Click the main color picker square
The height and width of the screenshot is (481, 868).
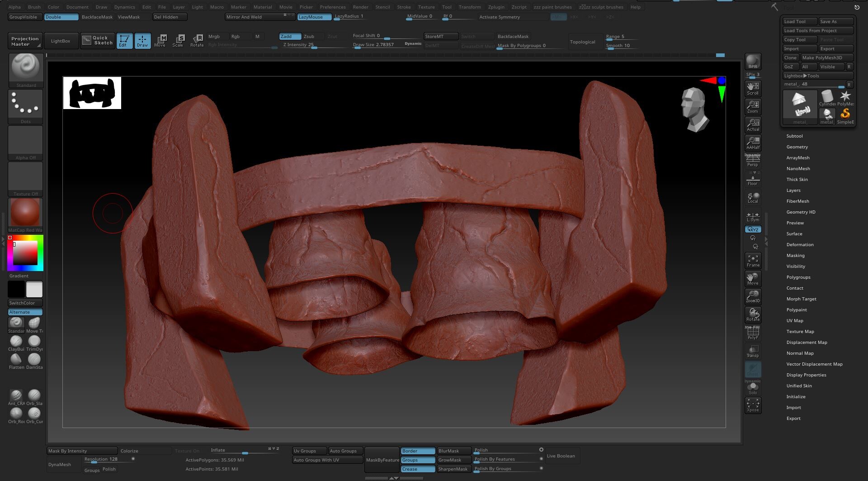click(25, 253)
